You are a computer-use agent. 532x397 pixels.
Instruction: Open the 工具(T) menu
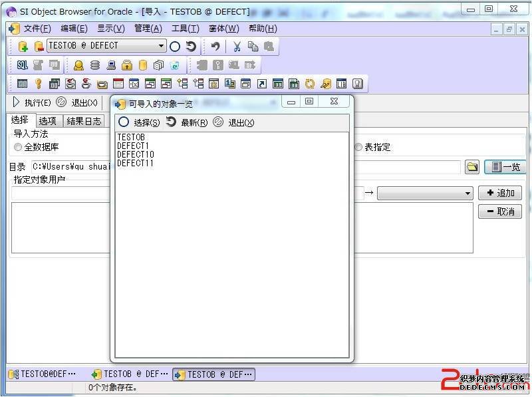(185, 29)
